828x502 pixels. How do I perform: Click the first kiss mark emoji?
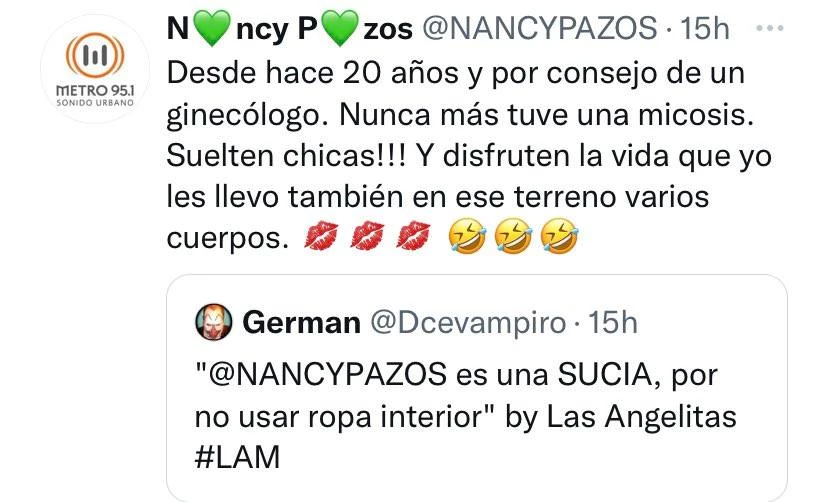pos(321,235)
